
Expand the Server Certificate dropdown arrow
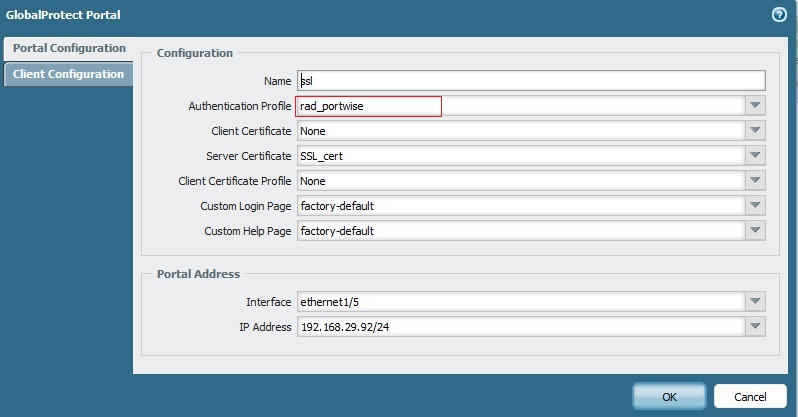click(x=756, y=156)
